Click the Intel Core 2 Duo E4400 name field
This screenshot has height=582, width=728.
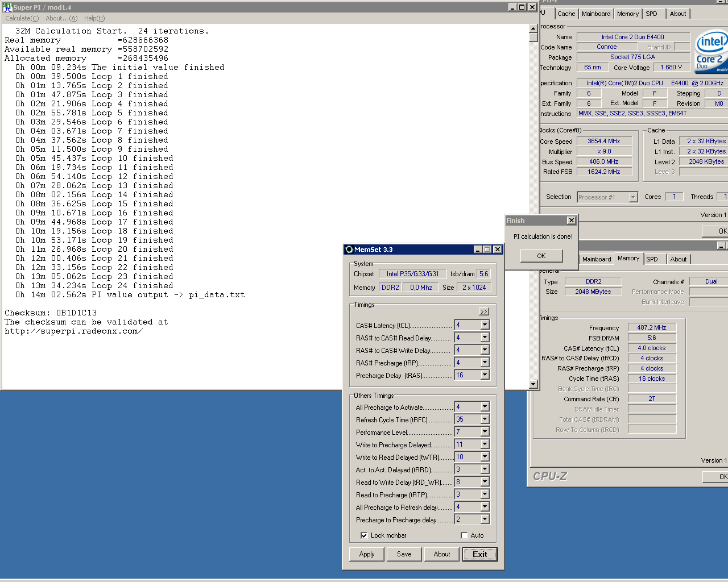633,37
